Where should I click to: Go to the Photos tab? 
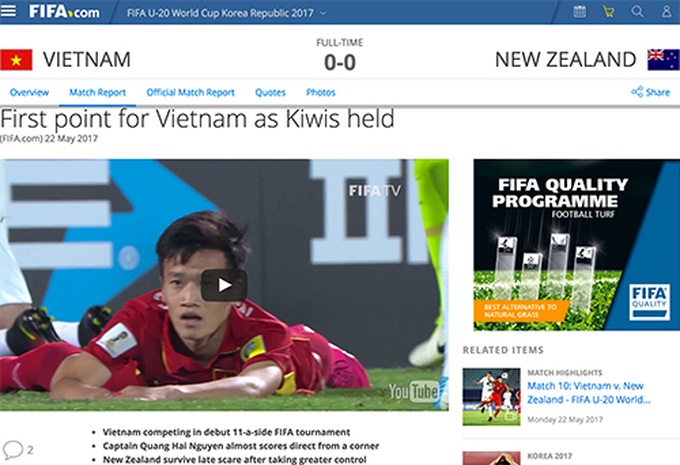(x=320, y=92)
